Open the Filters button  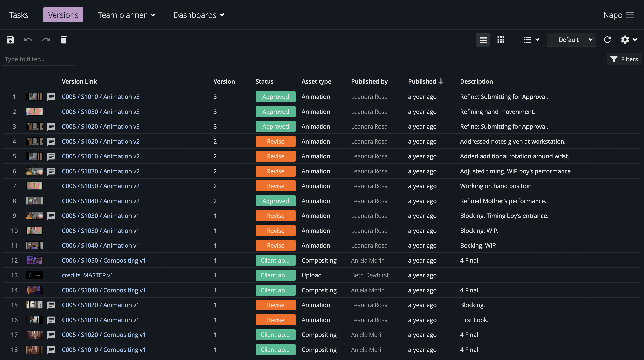point(624,59)
